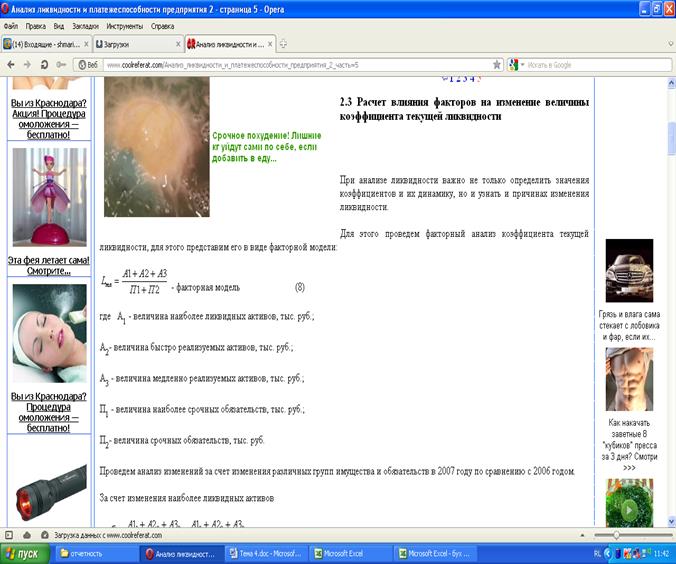Open the Закладки menu
676x564 pixels.
coord(85,26)
